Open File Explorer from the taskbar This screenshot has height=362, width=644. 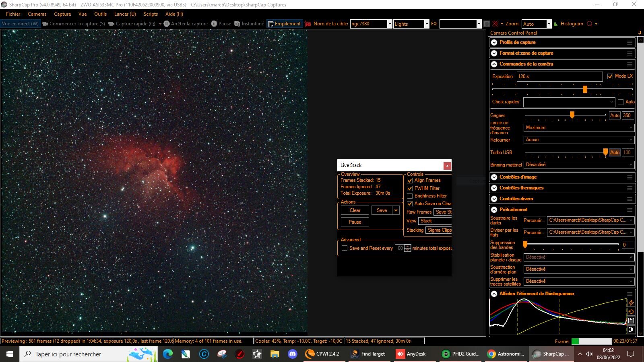click(x=275, y=354)
